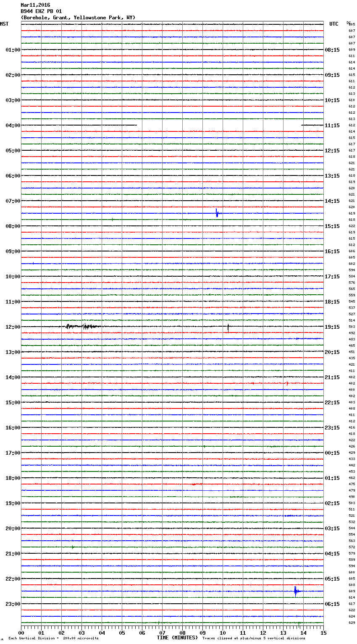Click the 11:15 UTC time label
357x644 pixels.
click(332, 126)
